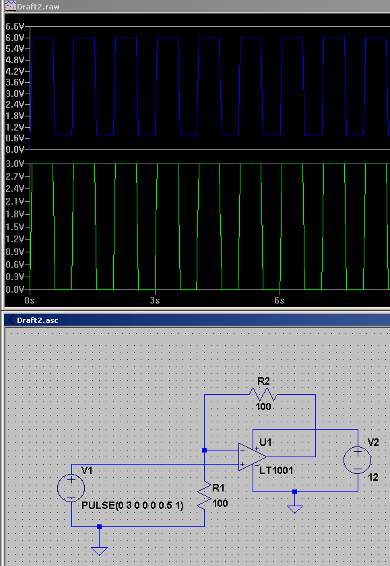Click the R2 designator label
Screen dimensions: 390x566
264,381
